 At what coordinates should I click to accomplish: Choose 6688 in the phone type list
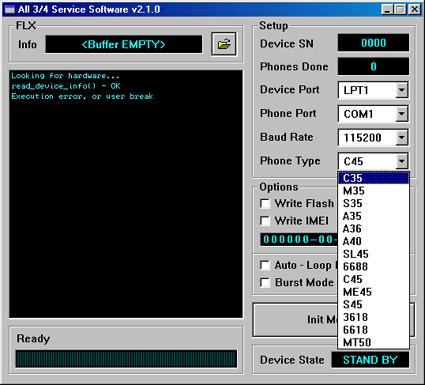[x=373, y=267]
